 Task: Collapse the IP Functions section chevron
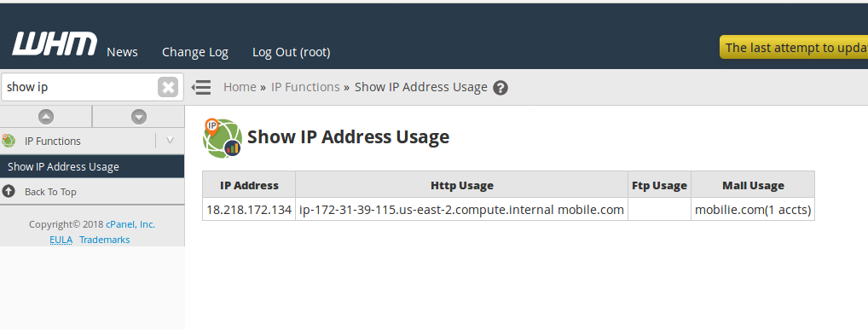(x=170, y=141)
